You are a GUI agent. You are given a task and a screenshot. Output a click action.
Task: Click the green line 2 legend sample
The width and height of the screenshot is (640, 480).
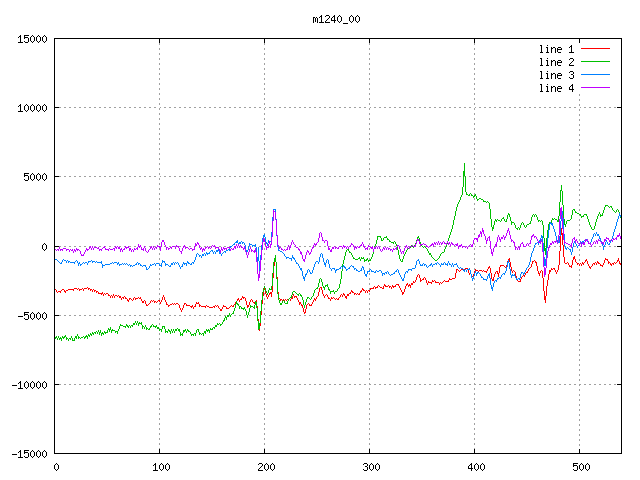(x=595, y=62)
